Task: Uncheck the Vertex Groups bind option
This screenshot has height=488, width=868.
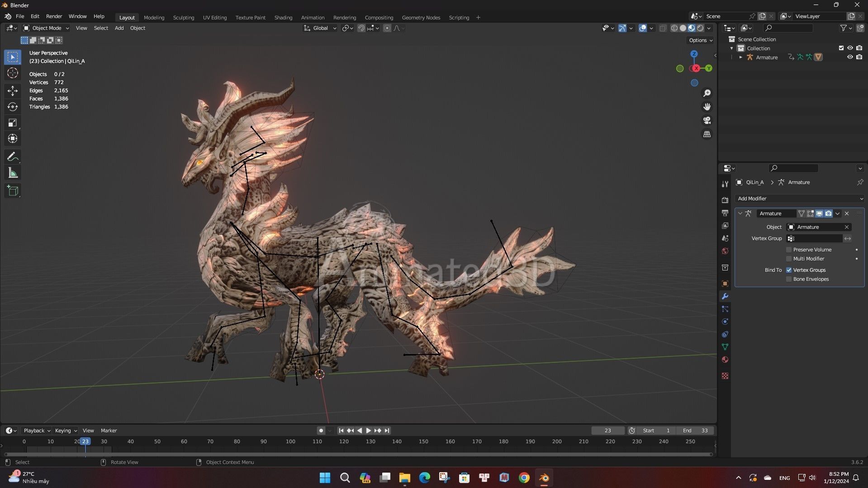Action: (789, 270)
